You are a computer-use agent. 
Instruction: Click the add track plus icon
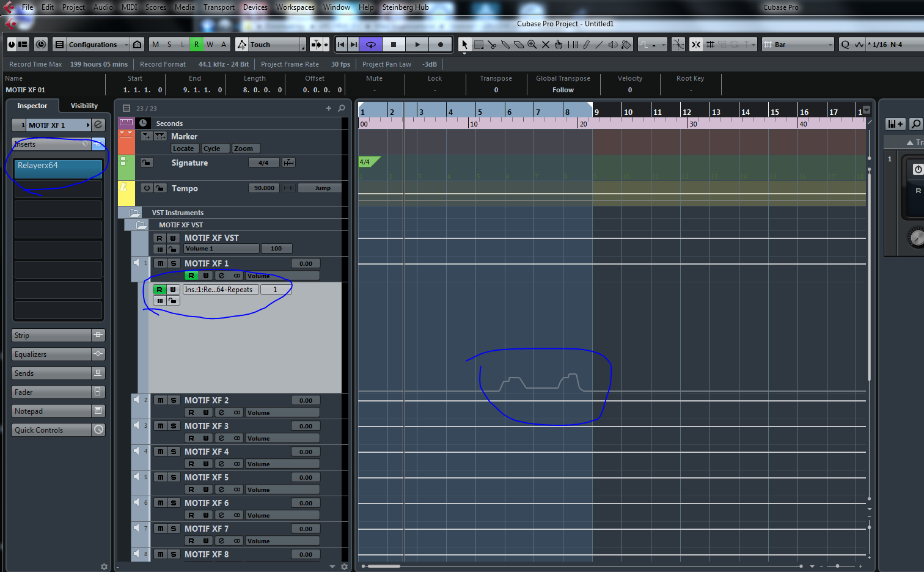tap(329, 108)
